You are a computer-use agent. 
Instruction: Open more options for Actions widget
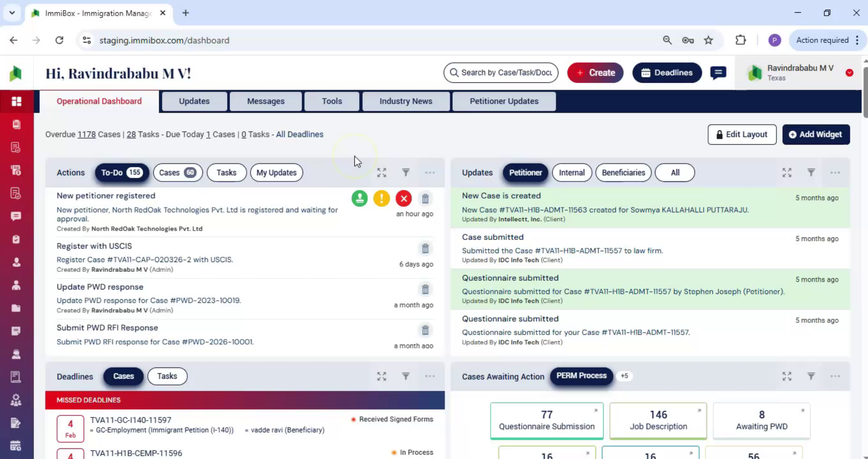[430, 173]
